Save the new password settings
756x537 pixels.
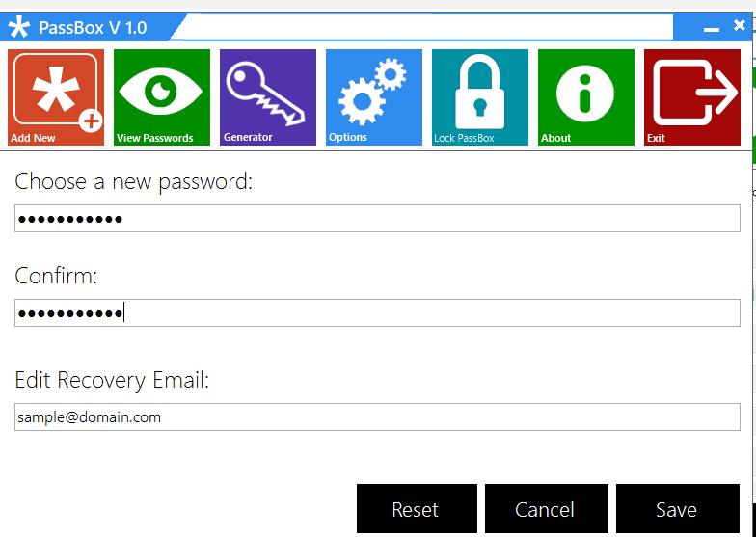676,509
